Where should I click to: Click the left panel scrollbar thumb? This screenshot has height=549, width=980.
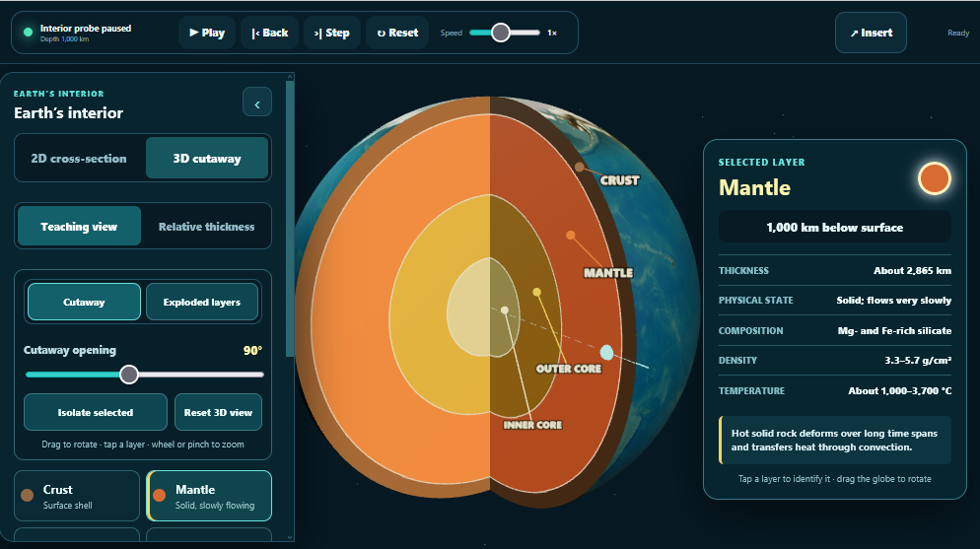(x=290, y=219)
